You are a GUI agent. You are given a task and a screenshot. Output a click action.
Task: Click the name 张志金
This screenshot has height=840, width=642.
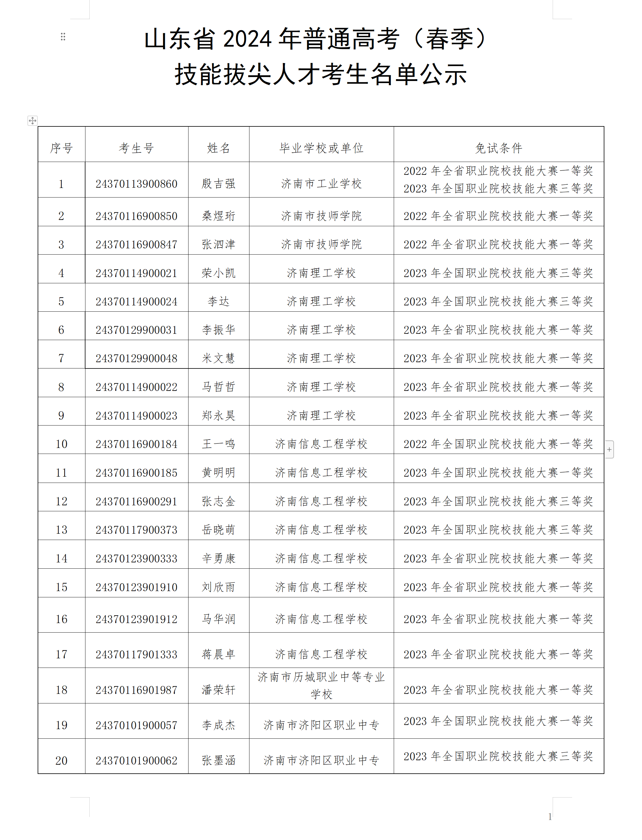point(219,501)
